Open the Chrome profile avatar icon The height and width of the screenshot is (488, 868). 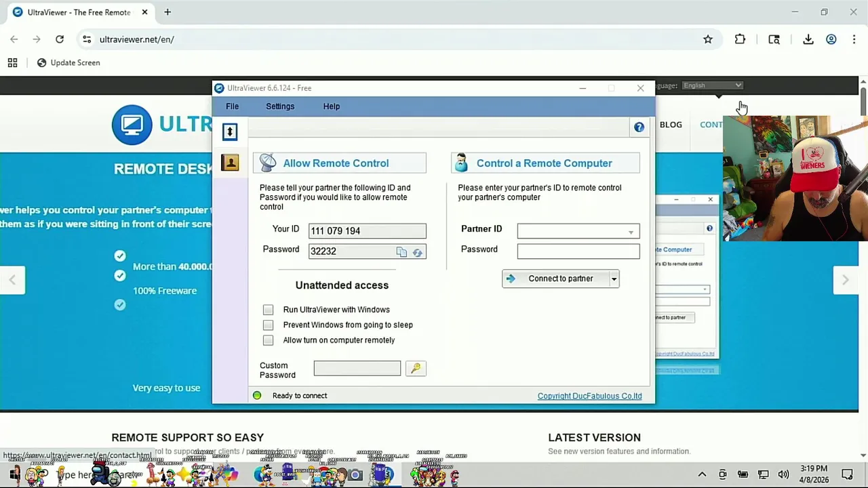click(831, 39)
